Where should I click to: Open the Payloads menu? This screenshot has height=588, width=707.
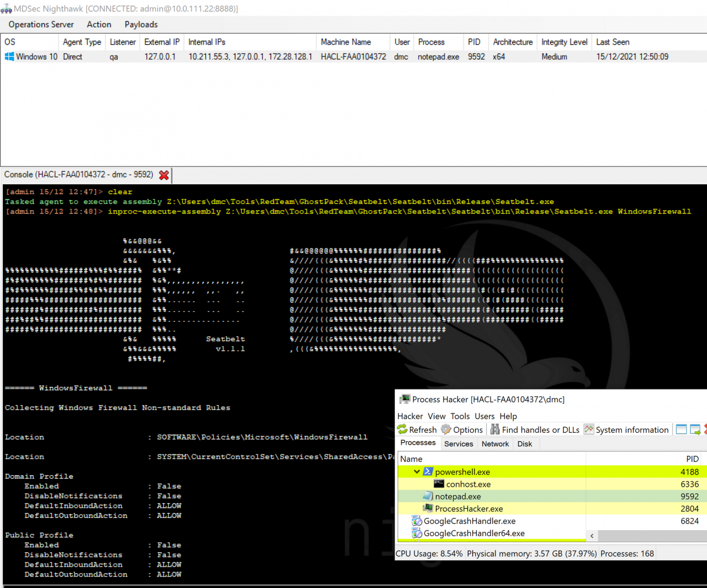(x=141, y=24)
